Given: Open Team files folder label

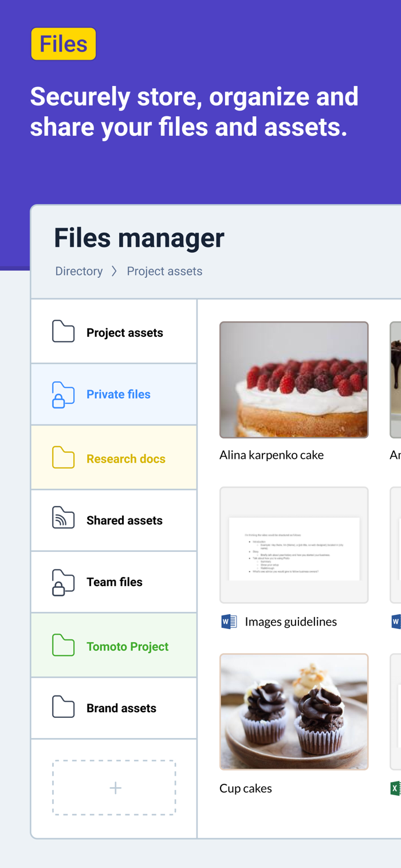Looking at the screenshot, I should (x=115, y=582).
